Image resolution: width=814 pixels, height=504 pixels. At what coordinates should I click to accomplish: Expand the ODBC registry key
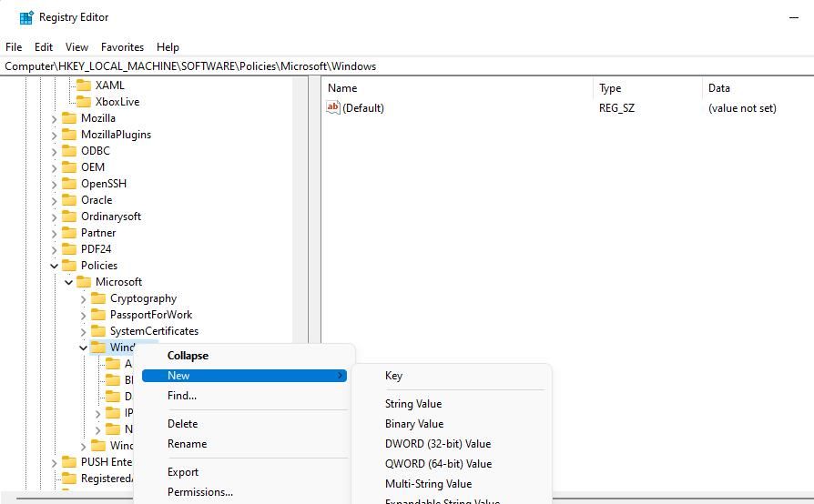pyautogui.click(x=54, y=151)
